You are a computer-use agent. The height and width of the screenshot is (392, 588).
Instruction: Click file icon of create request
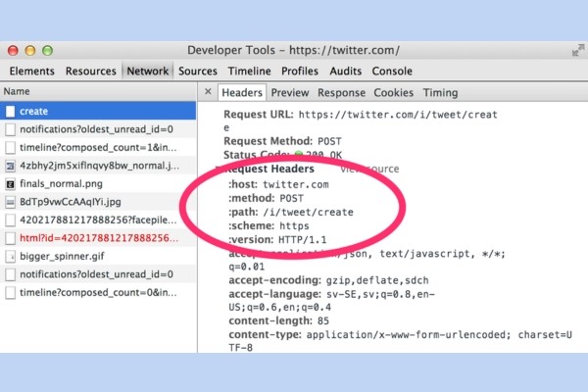coord(11,112)
